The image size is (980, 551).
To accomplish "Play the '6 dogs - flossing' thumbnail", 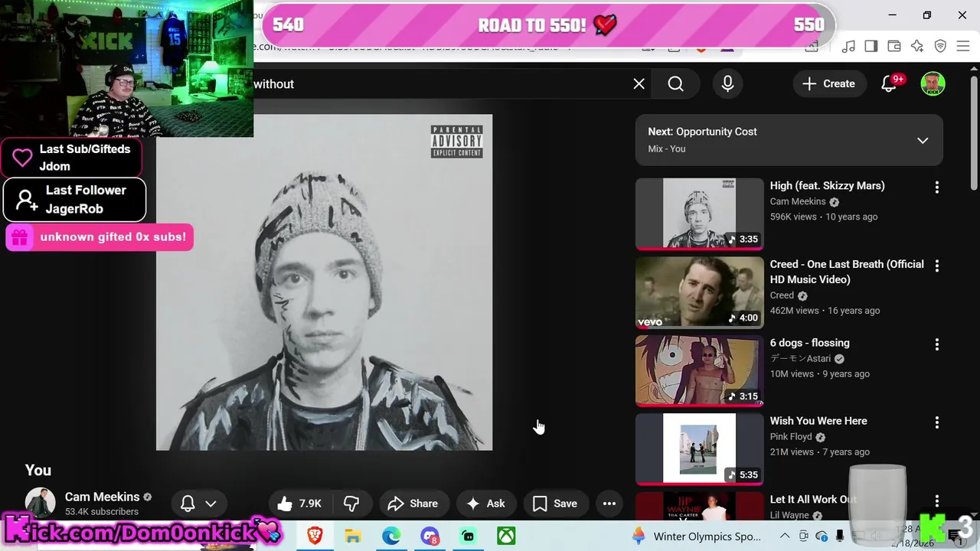I will point(699,371).
